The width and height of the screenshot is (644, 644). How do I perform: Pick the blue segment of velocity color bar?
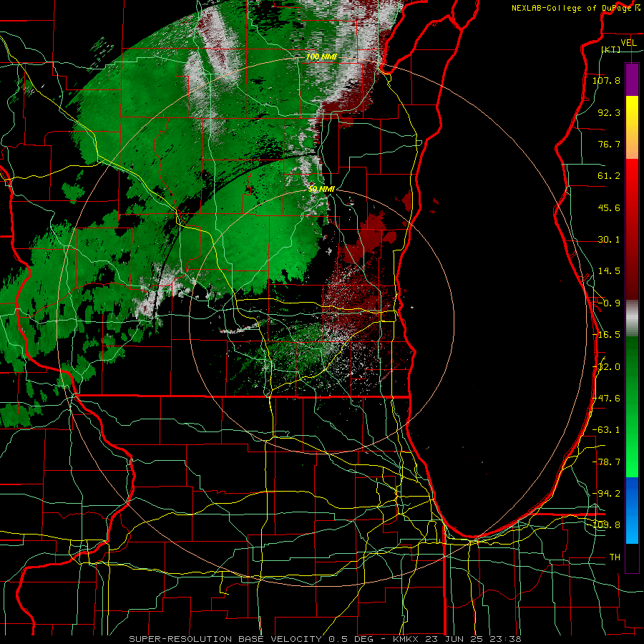(x=632, y=510)
